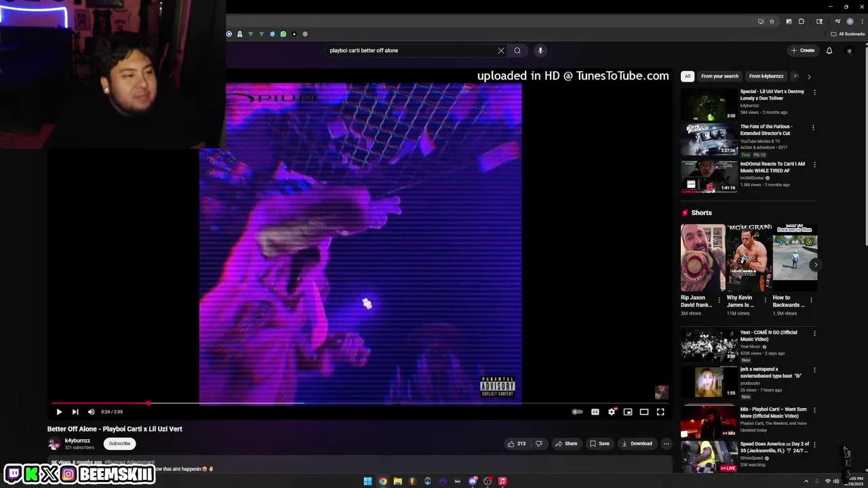Open All Bookmarks folder

[848, 34]
